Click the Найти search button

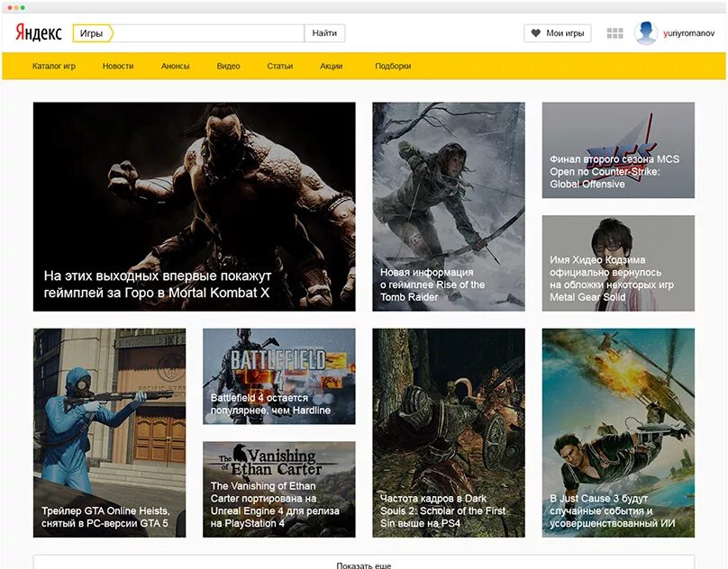(x=324, y=33)
